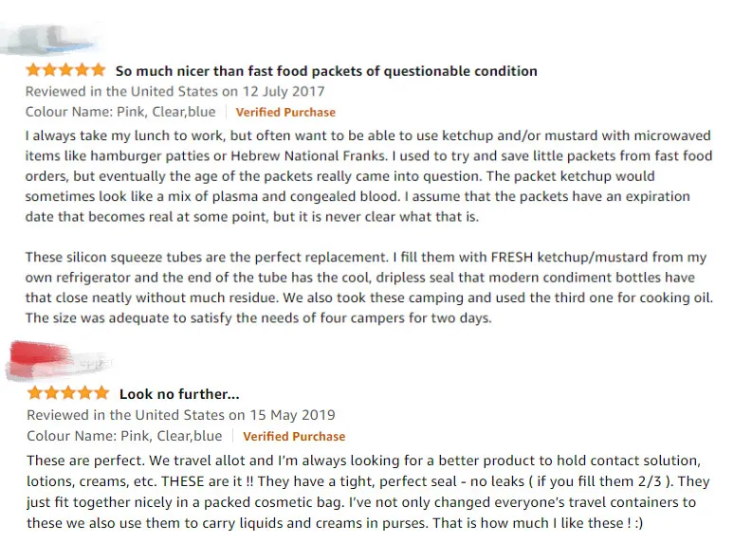Click the review text starting 'These are perfect'

(x=368, y=492)
